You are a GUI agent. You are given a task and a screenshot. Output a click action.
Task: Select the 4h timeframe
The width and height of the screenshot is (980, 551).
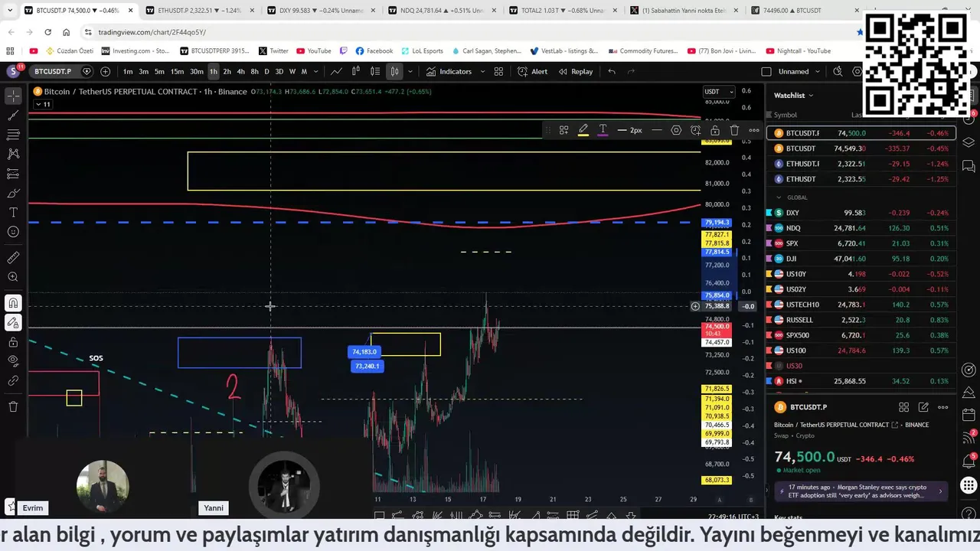[x=240, y=71]
